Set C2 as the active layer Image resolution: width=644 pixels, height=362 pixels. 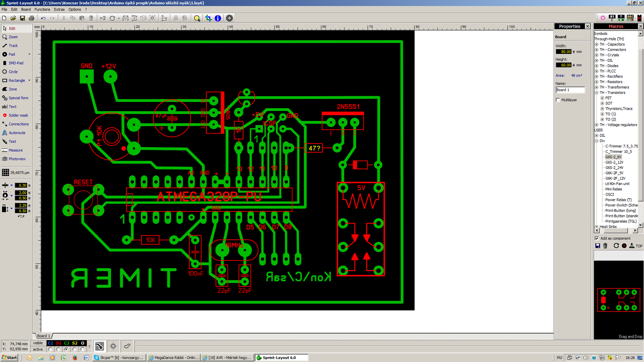[67, 349]
